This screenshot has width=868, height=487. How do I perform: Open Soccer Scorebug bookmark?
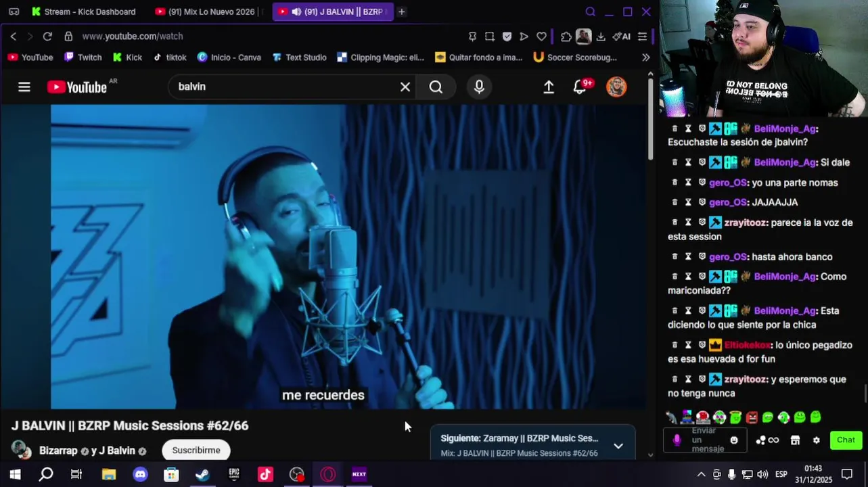tap(575, 57)
